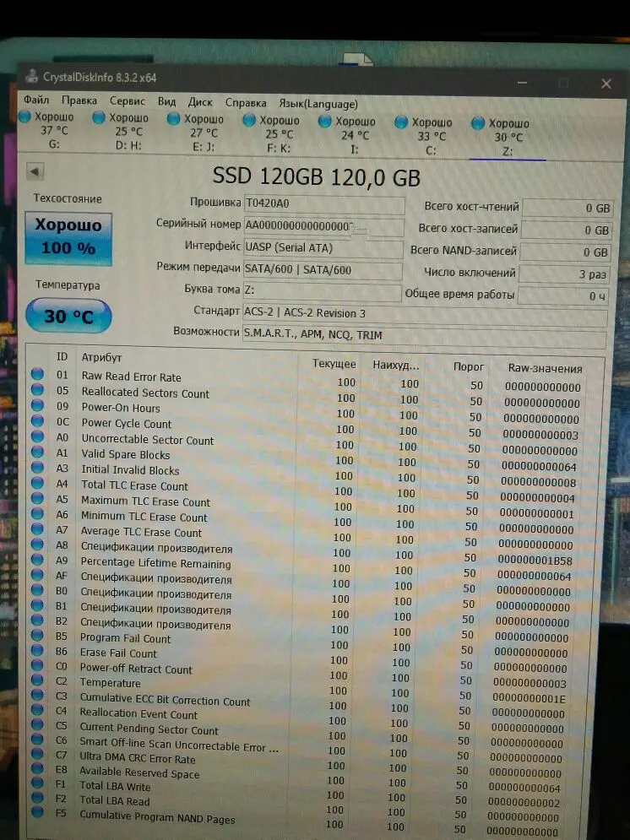
Task: Click status icon of Valid Spare Blocks
Action: click(37, 452)
